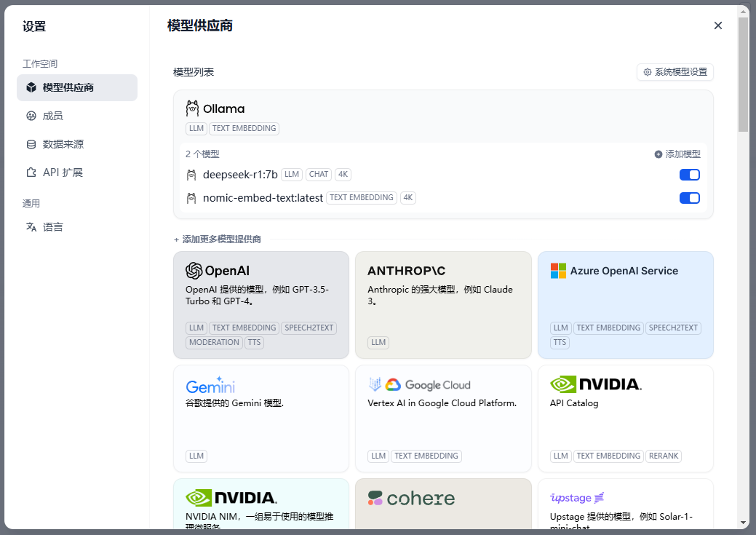Image resolution: width=756 pixels, height=535 pixels.
Task: Click TEXT EMBEDDING tag on Google Cloud card
Action: point(426,456)
